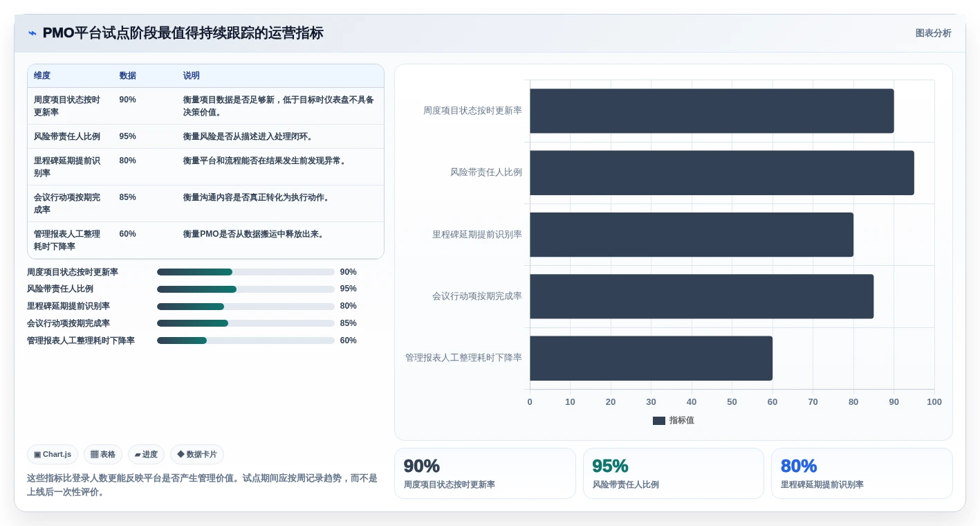Image resolution: width=980 pixels, height=526 pixels.
Task: Select the 数据卡片 tag chip
Action: pyautogui.click(x=197, y=454)
